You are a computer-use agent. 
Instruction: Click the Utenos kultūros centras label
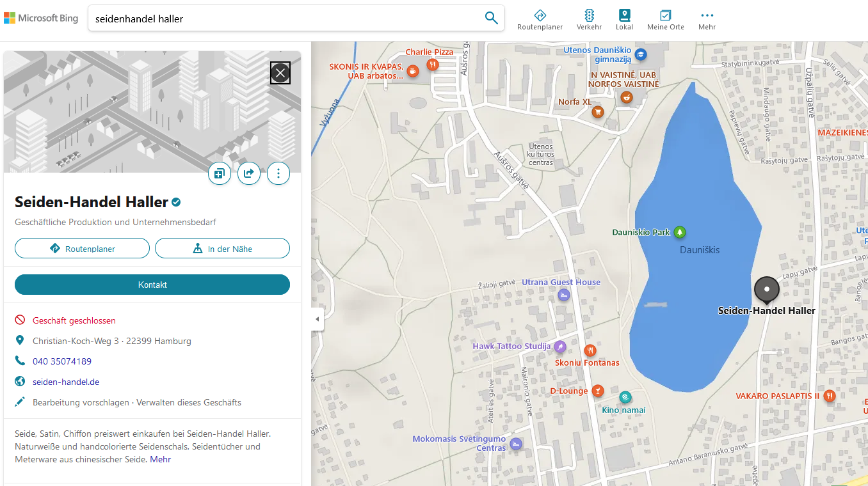[541, 154]
